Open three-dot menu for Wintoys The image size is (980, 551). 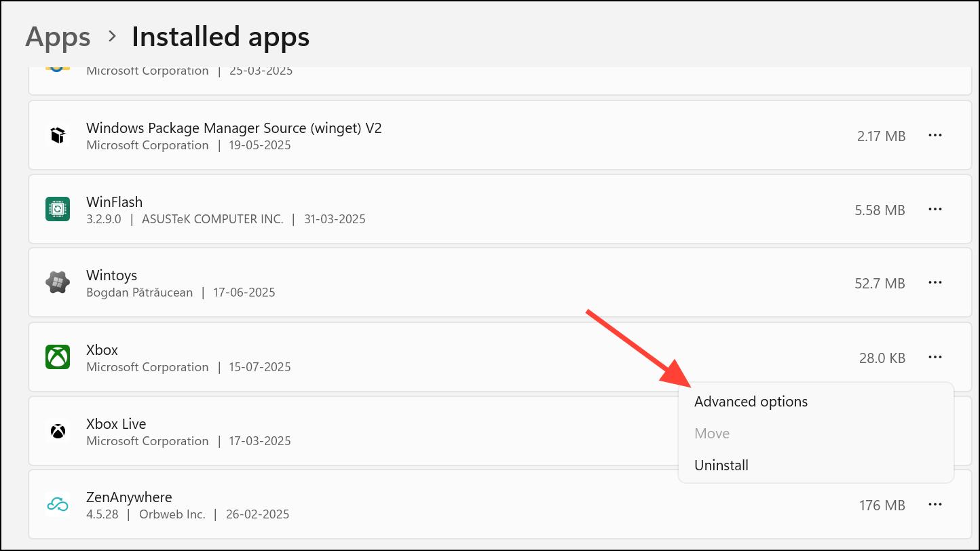coord(935,282)
